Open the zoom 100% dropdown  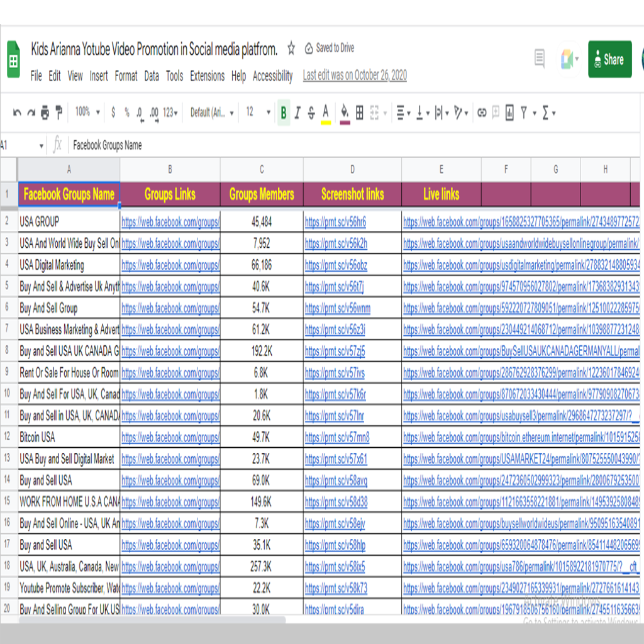(x=87, y=112)
